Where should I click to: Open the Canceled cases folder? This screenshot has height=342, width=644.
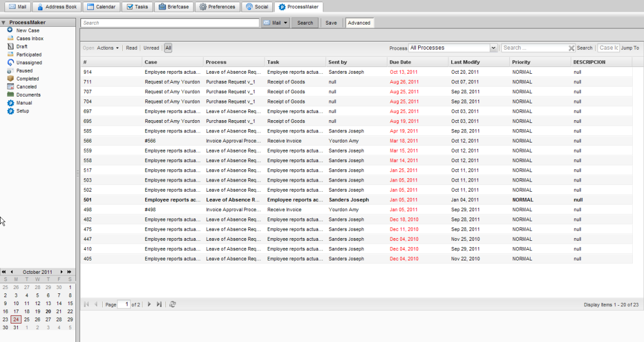[26, 87]
